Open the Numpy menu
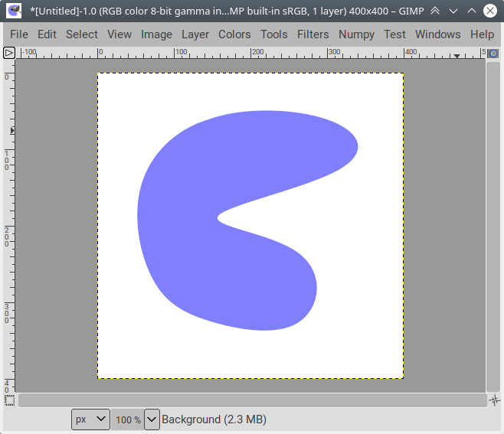The image size is (504, 434). pyautogui.click(x=356, y=34)
